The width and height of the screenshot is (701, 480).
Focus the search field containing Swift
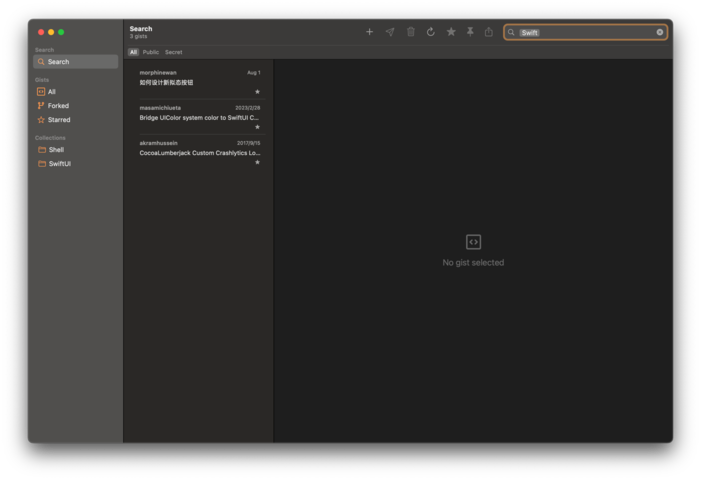(585, 32)
